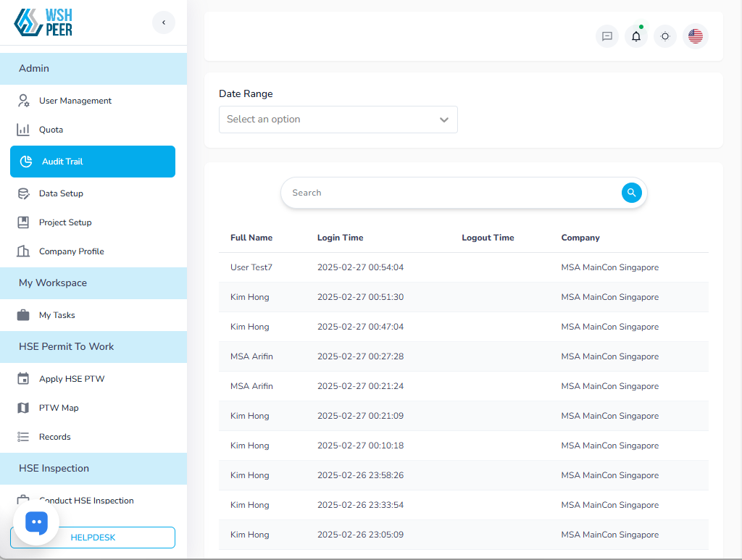Open the notifications bell icon
The image size is (742, 560).
pos(636,36)
